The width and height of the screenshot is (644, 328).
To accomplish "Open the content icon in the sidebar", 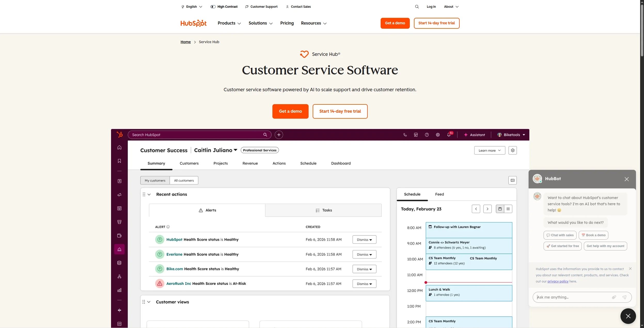I will [x=119, y=208].
